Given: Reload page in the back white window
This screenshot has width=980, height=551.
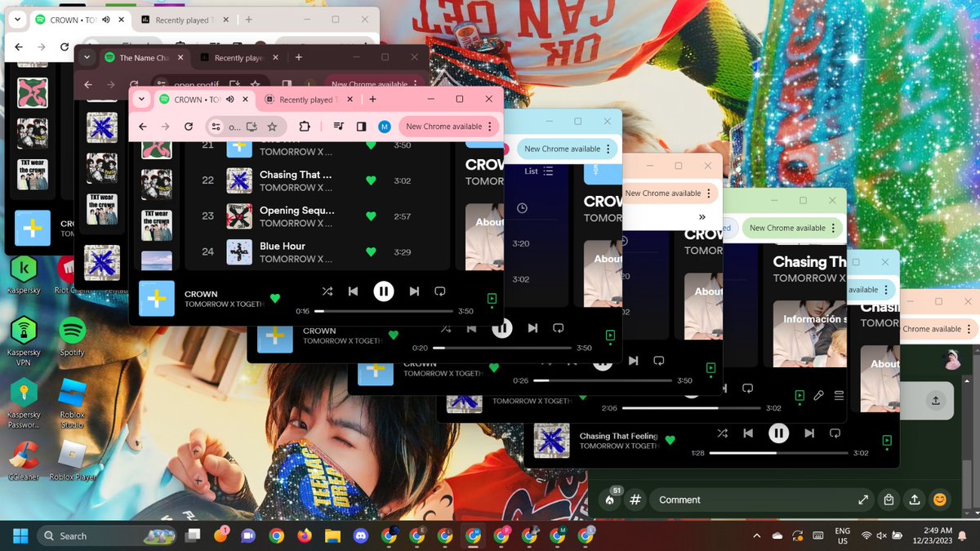Looking at the screenshot, I should click(65, 47).
